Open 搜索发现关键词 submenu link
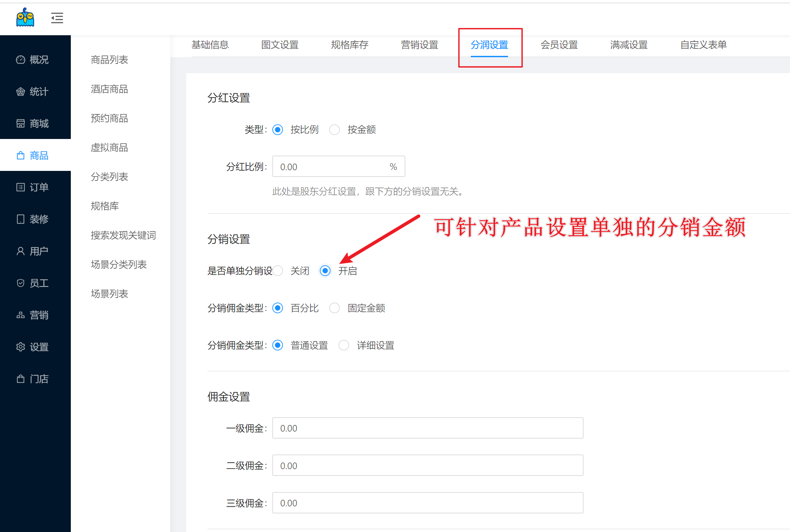Viewport: 790px width, 532px height. point(123,235)
